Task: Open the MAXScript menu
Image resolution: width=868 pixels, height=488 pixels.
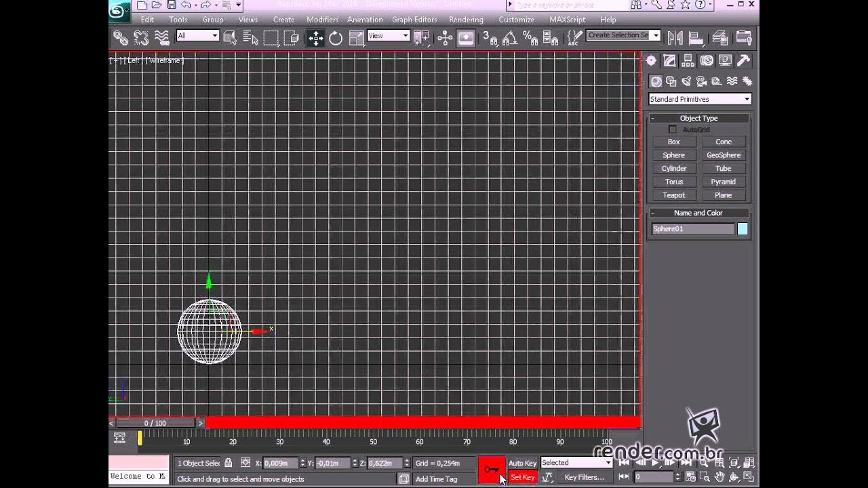Action: point(568,20)
